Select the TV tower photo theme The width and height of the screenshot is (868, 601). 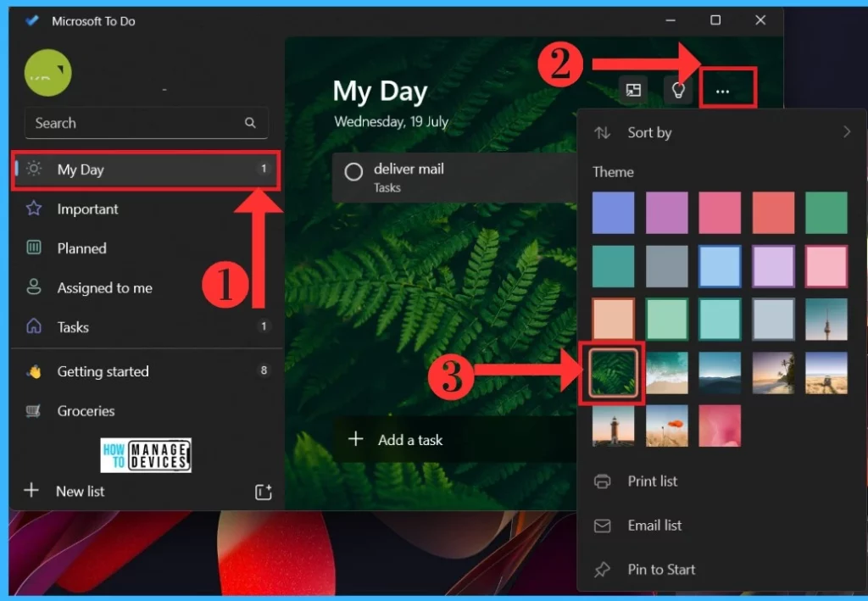[x=826, y=320]
